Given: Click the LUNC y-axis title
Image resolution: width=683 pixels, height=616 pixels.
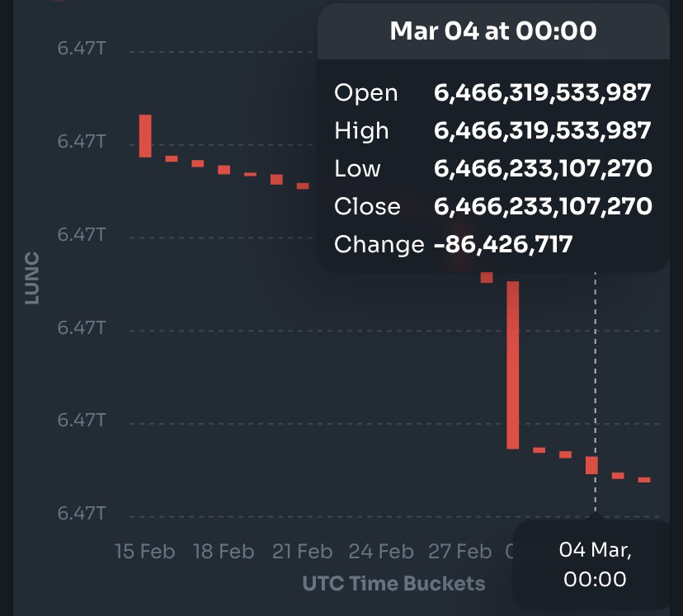Looking at the screenshot, I should click(x=32, y=278).
